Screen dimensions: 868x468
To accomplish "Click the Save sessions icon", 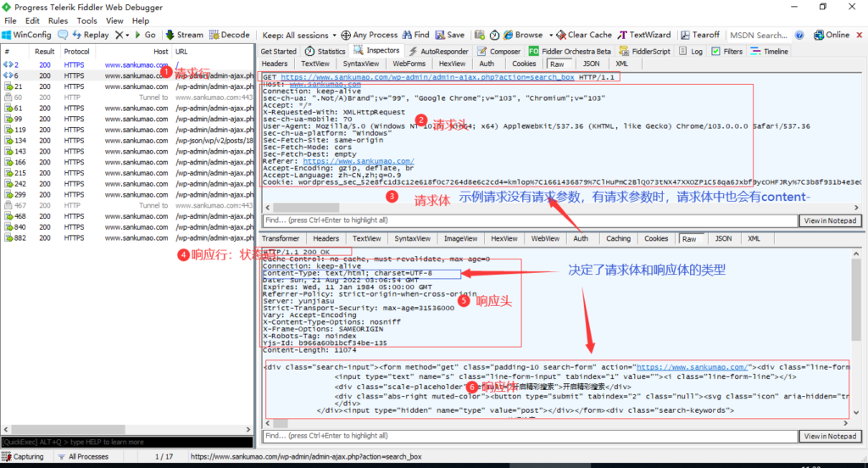I will pyautogui.click(x=440, y=35).
